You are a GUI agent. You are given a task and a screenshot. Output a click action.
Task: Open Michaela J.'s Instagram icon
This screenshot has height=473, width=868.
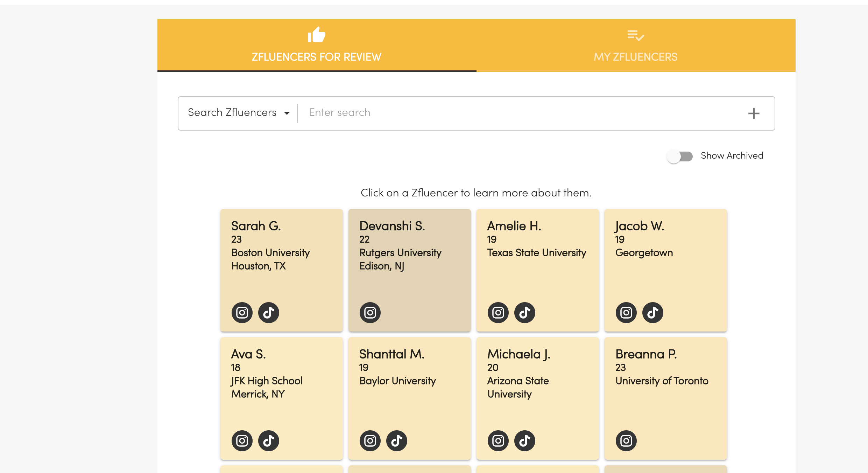(x=498, y=440)
